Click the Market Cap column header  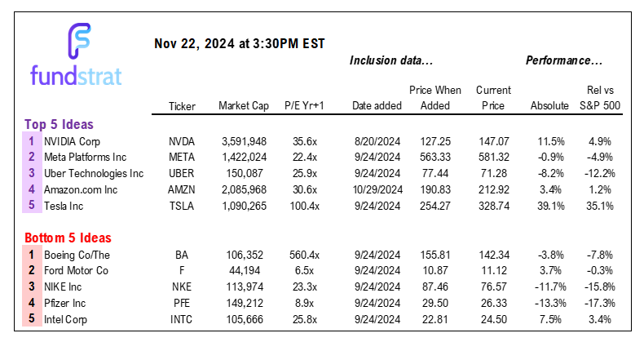(244, 106)
